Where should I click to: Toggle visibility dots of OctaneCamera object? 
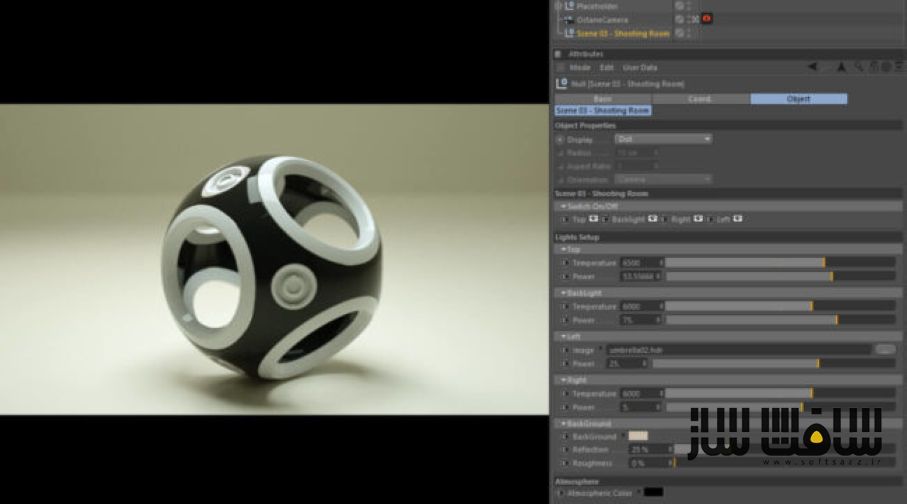pos(688,20)
